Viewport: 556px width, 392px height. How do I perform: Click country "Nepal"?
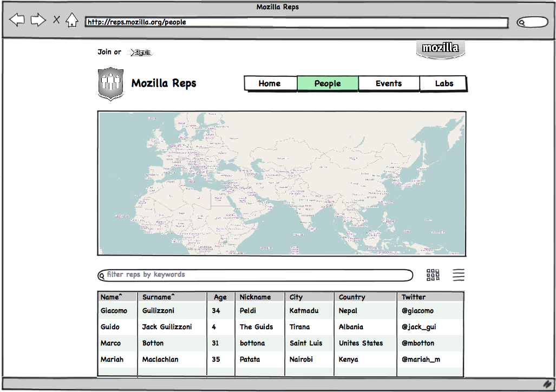(x=348, y=311)
